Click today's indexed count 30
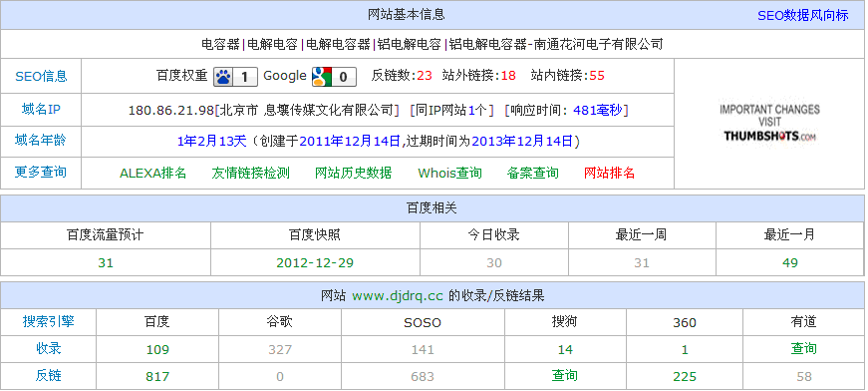This screenshot has width=868, height=391. pos(494,262)
